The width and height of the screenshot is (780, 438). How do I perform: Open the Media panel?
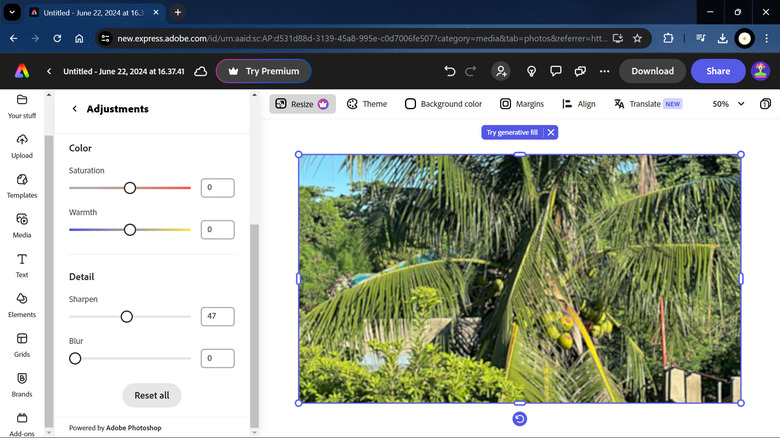[22, 226]
